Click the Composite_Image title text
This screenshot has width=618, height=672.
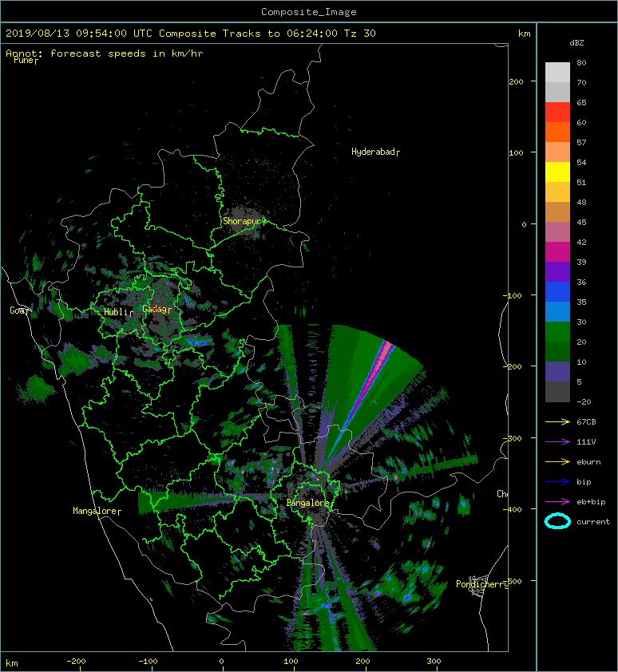[309, 12]
